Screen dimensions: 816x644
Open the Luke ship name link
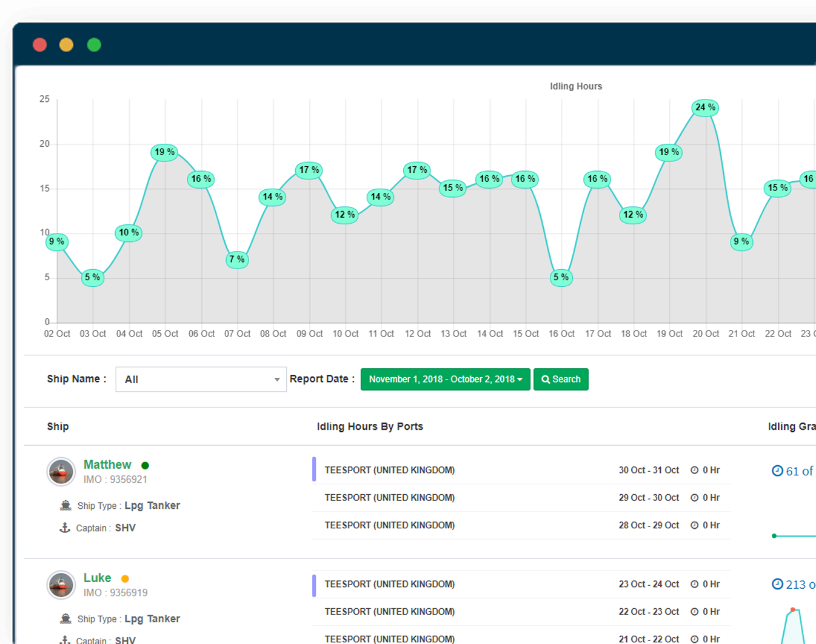click(97, 578)
